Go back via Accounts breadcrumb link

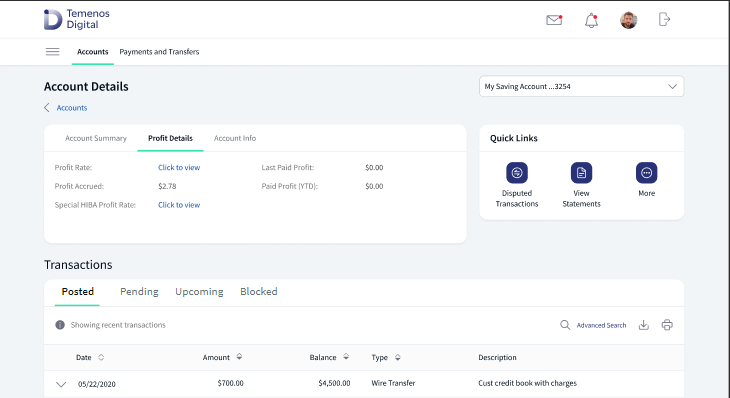tap(72, 108)
